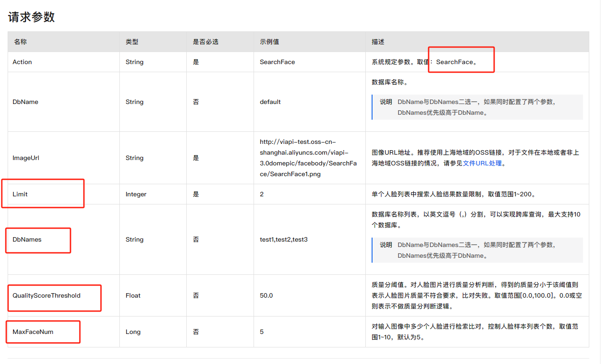Click the 数据库名称列表 description text
This screenshot has height=364, width=605.
click(x=476, y=220)
